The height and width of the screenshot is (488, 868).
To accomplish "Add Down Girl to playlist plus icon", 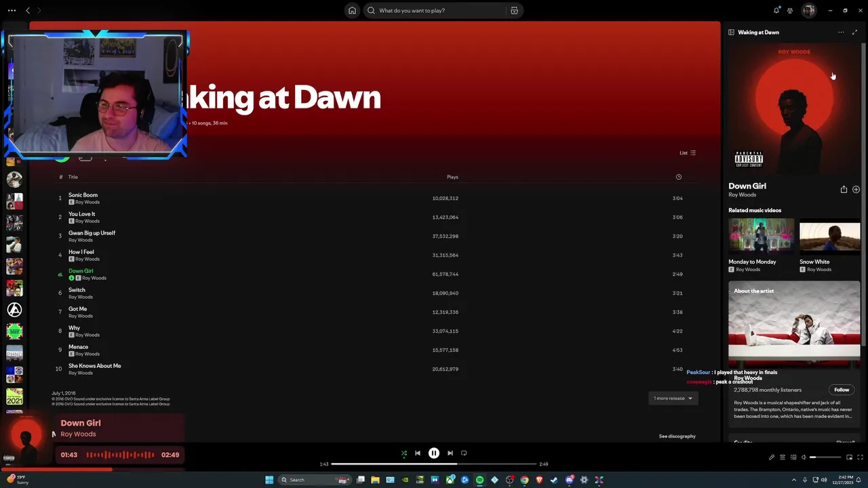I will 856,190.
